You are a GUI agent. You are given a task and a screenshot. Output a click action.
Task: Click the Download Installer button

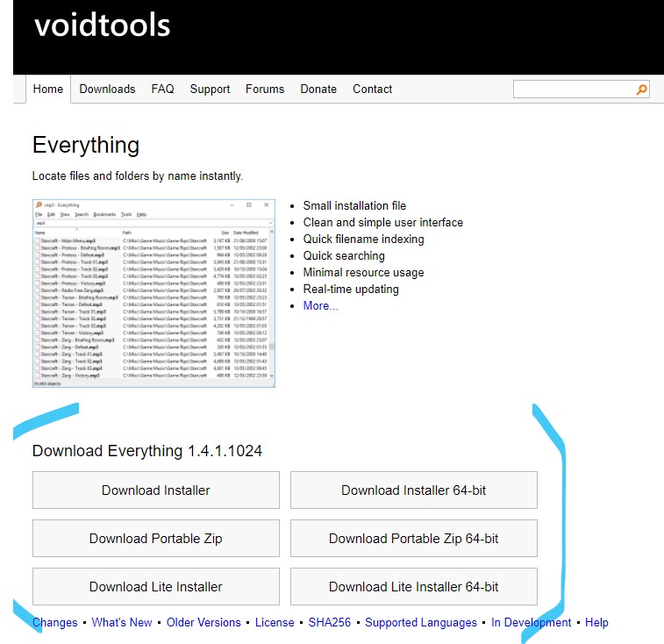[155, 490]
